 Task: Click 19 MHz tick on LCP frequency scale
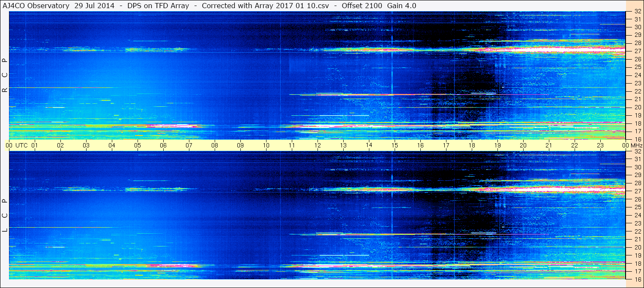coord(638,255)
